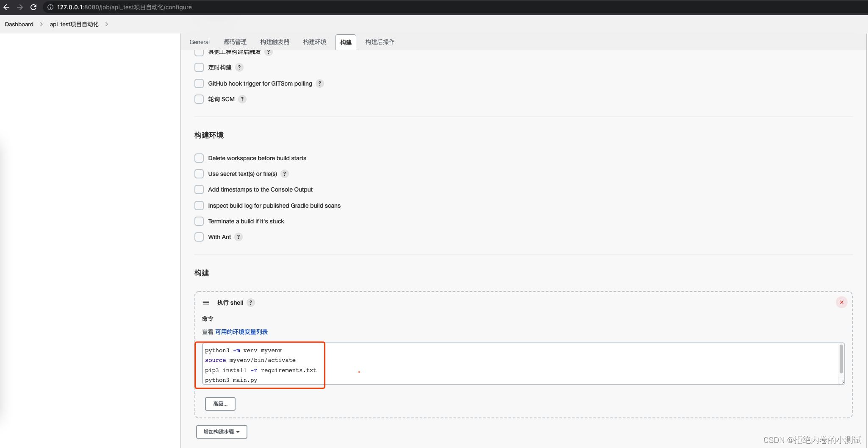Open help for 执行 shell step
Viewport: 868px width, 448px height.
coord(251,303)
